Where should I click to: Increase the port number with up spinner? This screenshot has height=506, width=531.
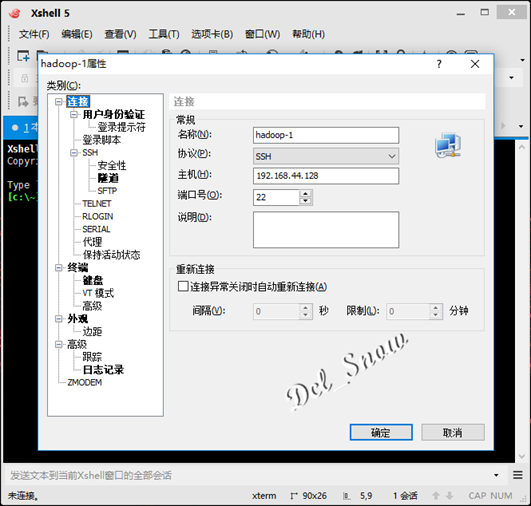click(x=305, y=194)
